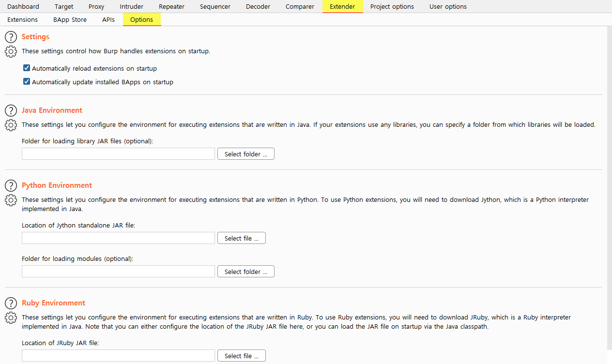Open the Project options tab

392,6
